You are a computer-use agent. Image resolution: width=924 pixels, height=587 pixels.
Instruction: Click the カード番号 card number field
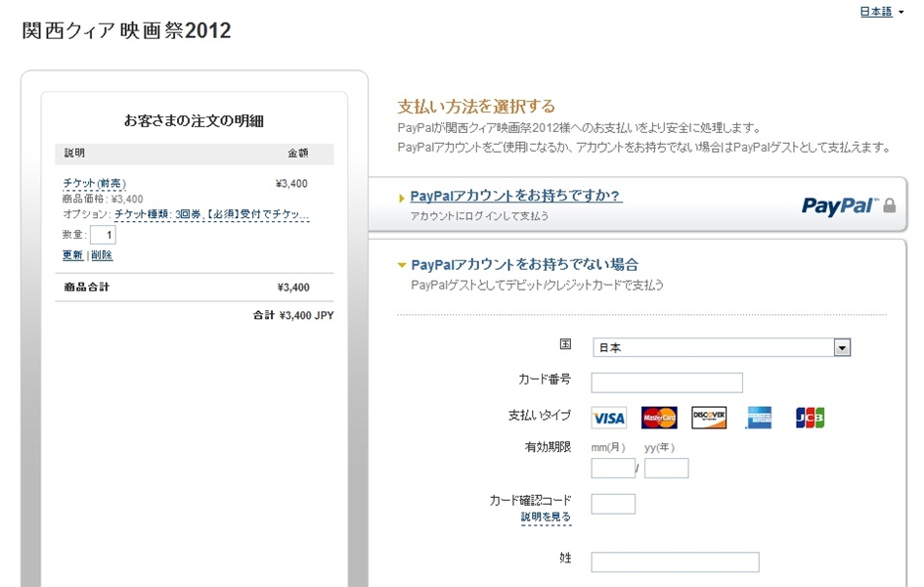(x=667, y=383)
